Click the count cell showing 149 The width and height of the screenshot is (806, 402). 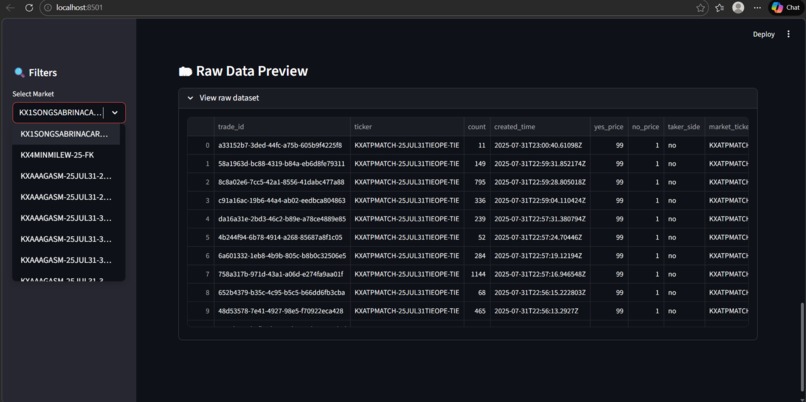click(x=477, y=163)
